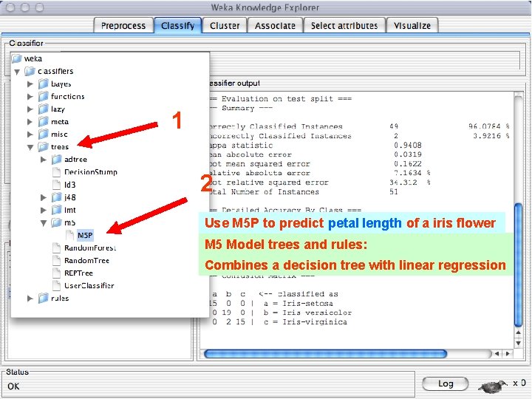Image resolution: width=532 pixels, height=399 pixels.
Task: Click the lmt folder icon
Action: 57,210
